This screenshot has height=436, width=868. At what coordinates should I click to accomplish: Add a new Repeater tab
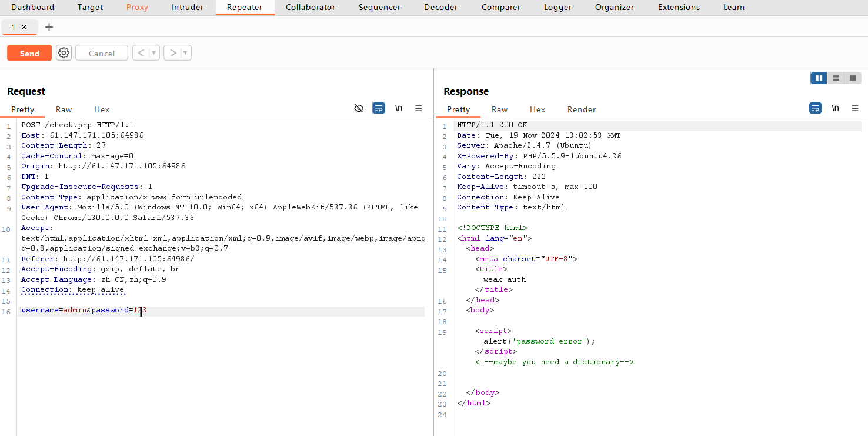(x=49, y=27)
